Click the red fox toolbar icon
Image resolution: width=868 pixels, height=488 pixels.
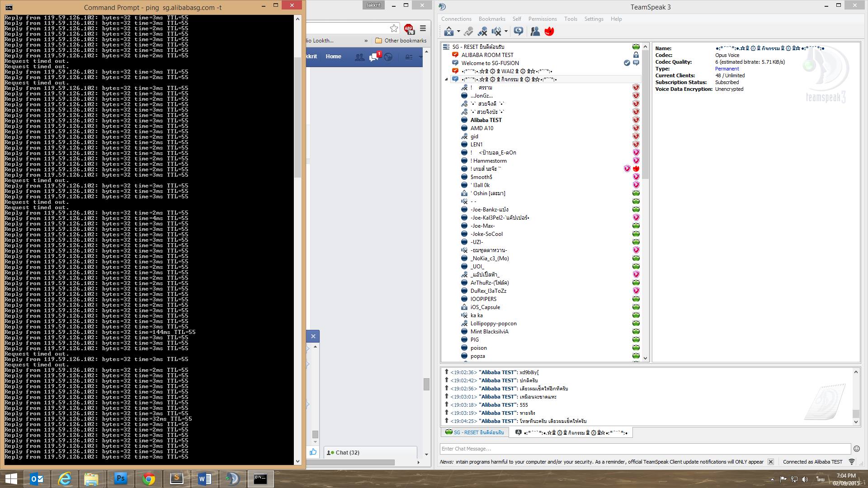[549, 31]
